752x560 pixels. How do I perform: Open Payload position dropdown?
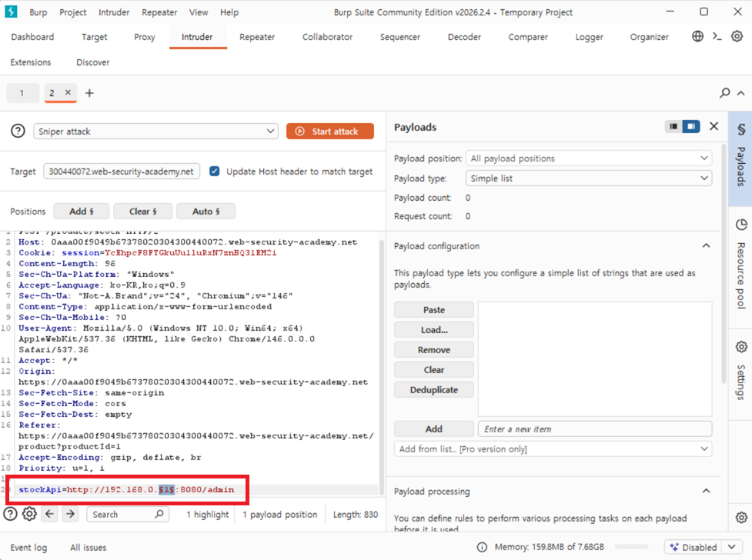589,158
